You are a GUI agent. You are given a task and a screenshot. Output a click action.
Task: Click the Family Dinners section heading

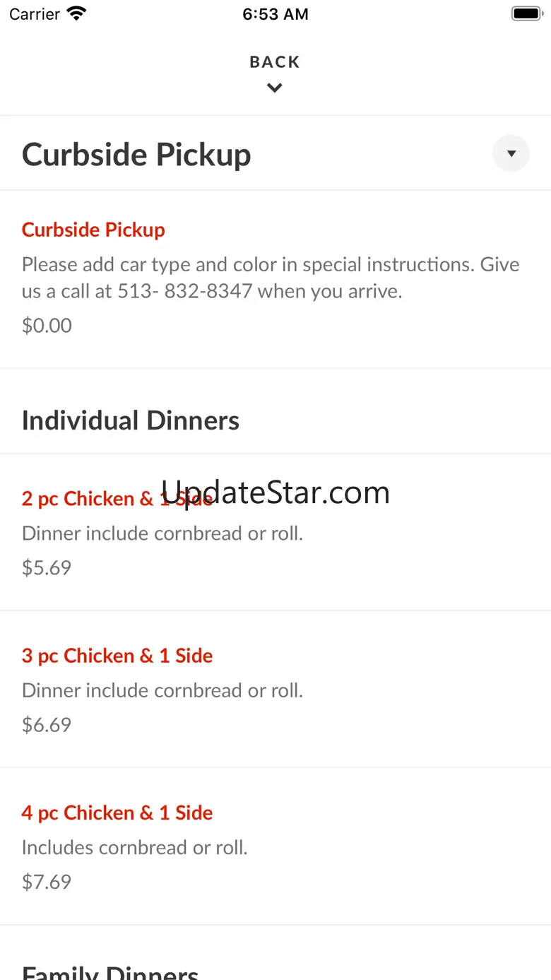pos(110,972)
